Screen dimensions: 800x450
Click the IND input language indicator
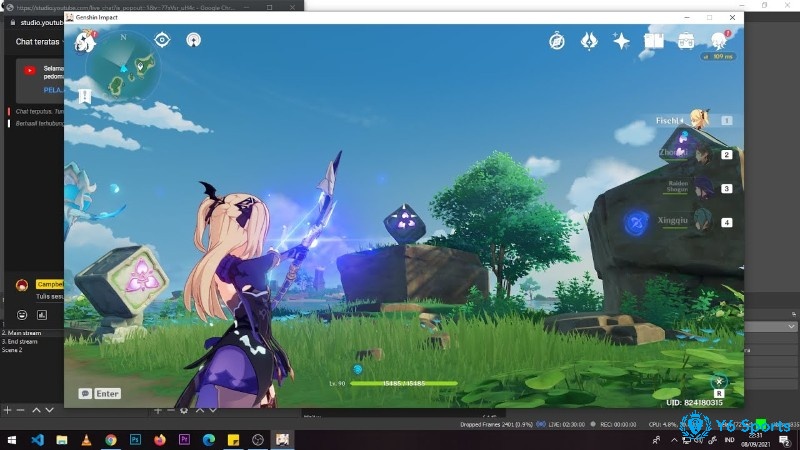click(730, 440)
